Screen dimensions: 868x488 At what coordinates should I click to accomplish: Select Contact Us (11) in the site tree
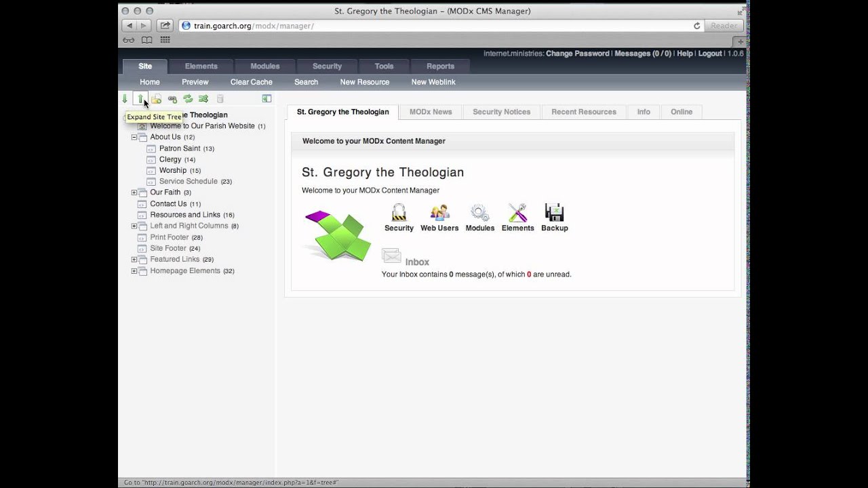point(176,204)
